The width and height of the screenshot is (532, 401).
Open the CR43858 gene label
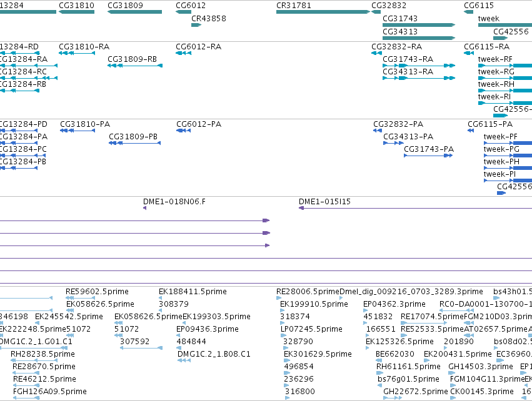[x=209, y=18]
